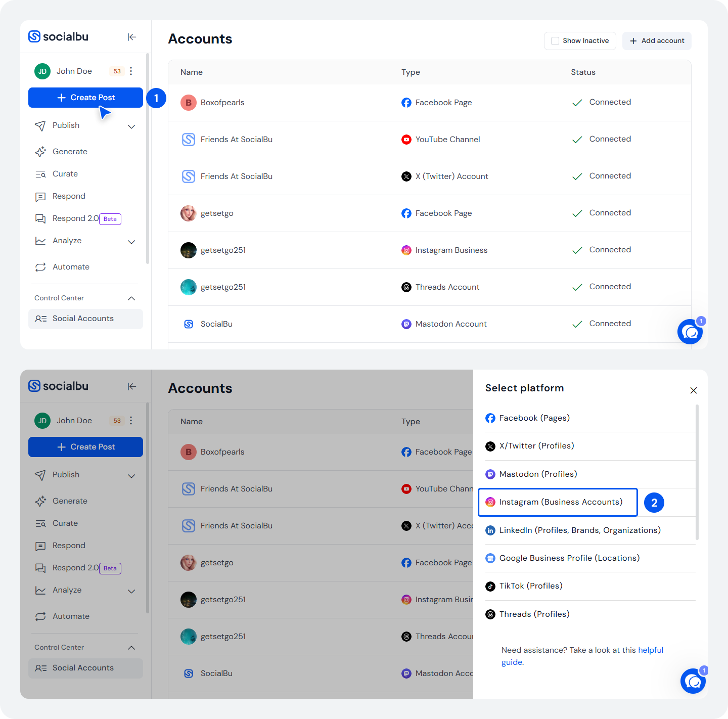The image size is (728, 719).
Task: Click the Add account button
Action: pos(657,41)
